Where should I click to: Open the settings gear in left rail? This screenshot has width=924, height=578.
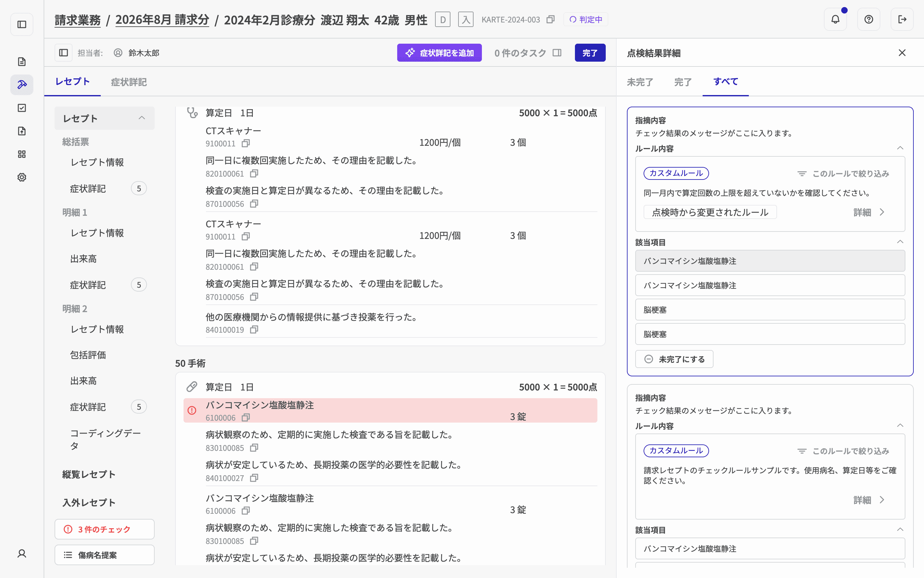tap(22, 177)
